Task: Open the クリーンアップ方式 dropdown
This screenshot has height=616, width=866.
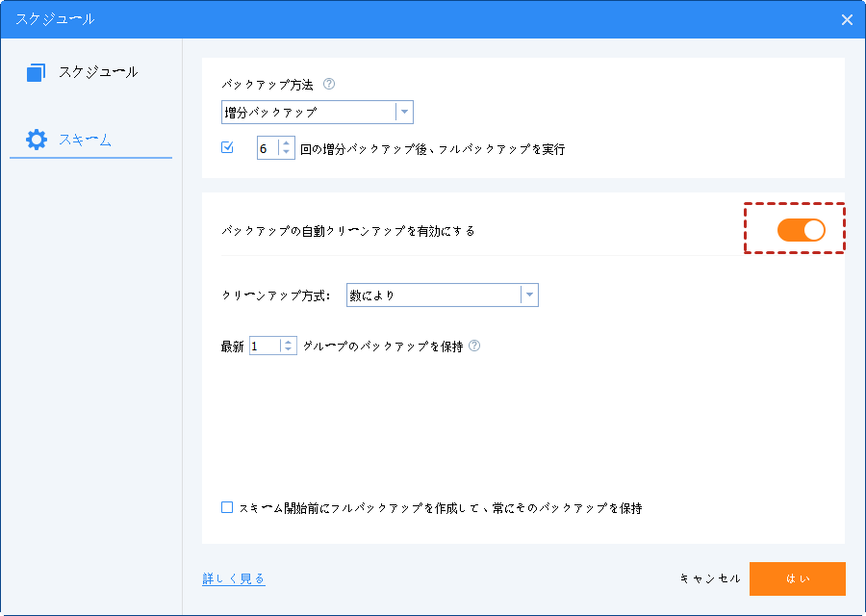Action: point(528,295)
